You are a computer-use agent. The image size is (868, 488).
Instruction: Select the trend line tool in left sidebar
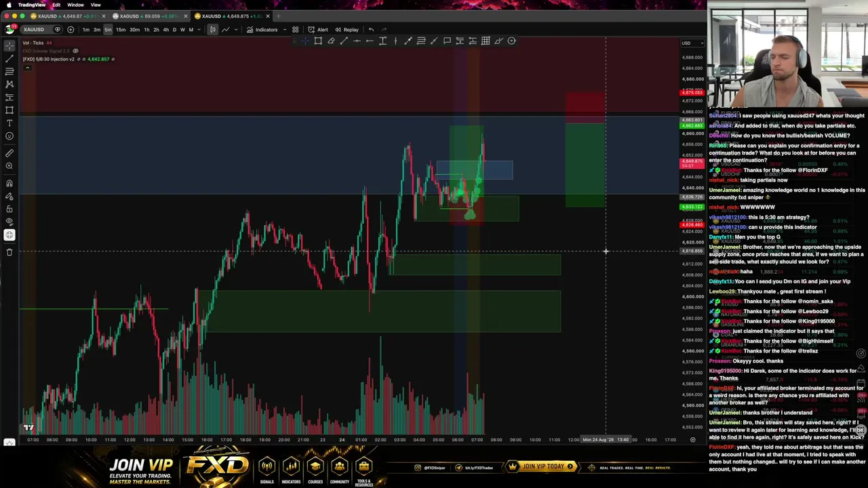coord(9,58)
